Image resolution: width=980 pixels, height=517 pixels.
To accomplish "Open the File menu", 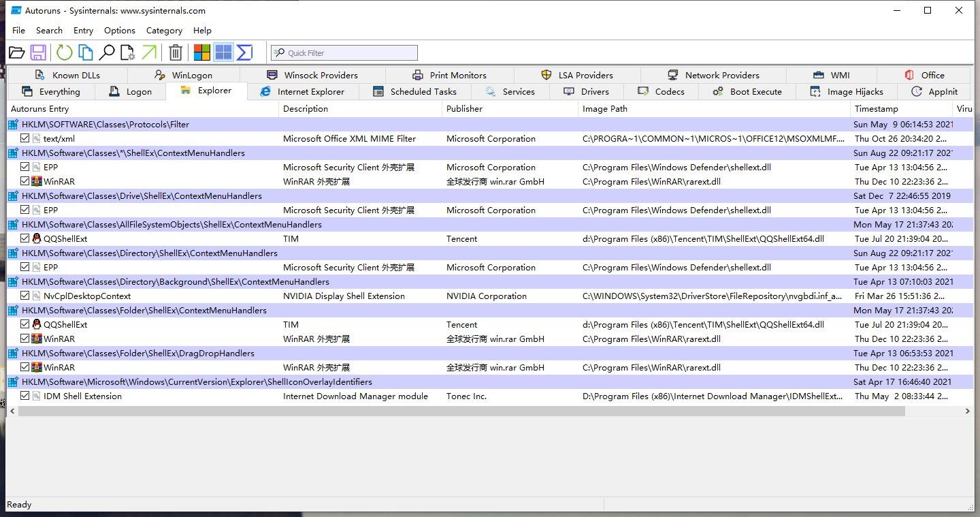I will [18, 31].
